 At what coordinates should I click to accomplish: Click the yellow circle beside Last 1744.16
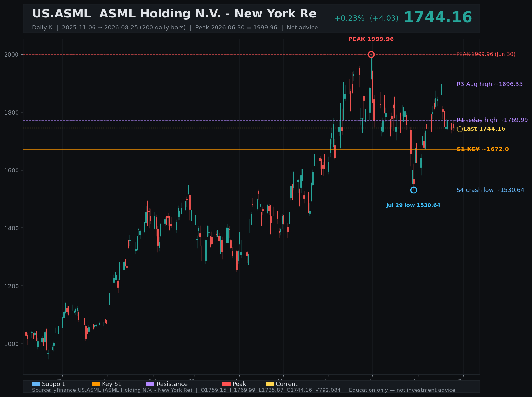pyautogui.click(x=460, y=129)
